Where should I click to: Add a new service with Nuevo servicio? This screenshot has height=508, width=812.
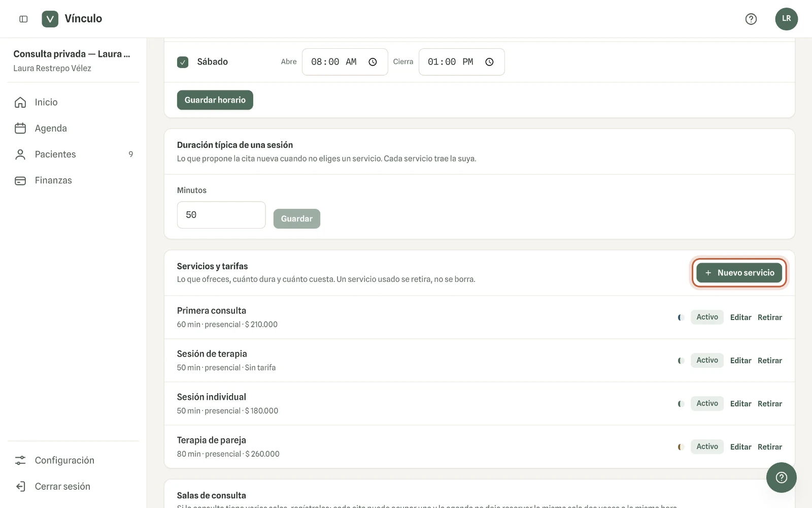click(x=739, y=273)
